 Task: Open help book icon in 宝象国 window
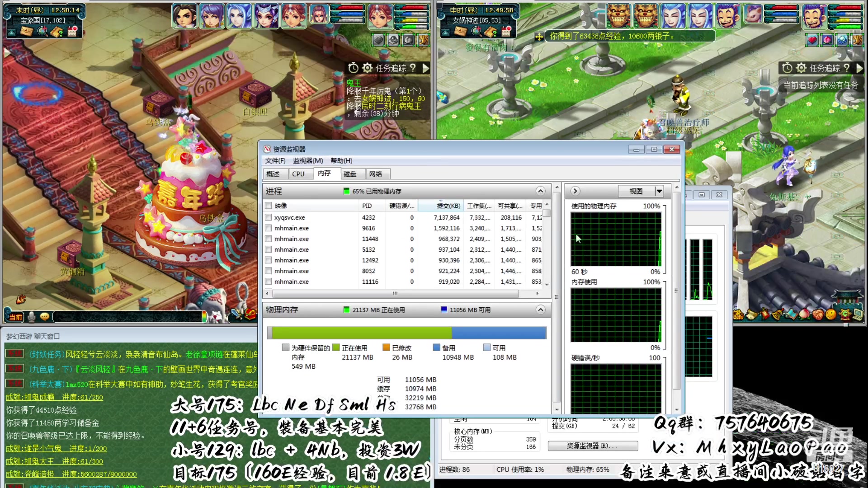pyautogui.click(x=57, y=31)
